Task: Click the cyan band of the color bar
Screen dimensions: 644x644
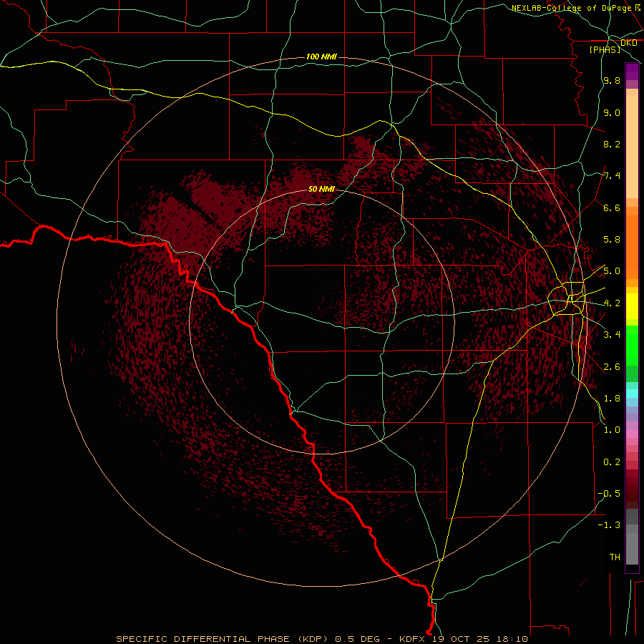Action: [x=632, y=394]
